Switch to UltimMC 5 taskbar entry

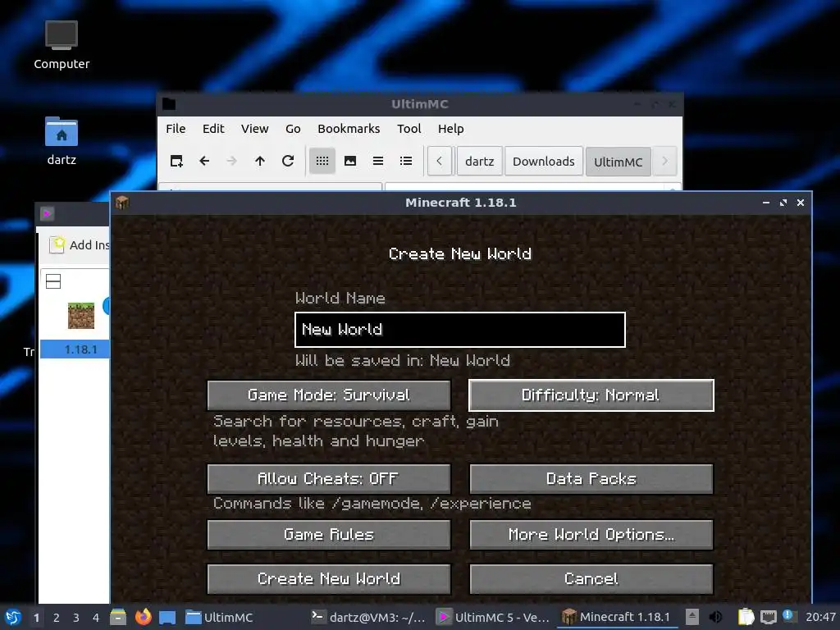point(493,617)
